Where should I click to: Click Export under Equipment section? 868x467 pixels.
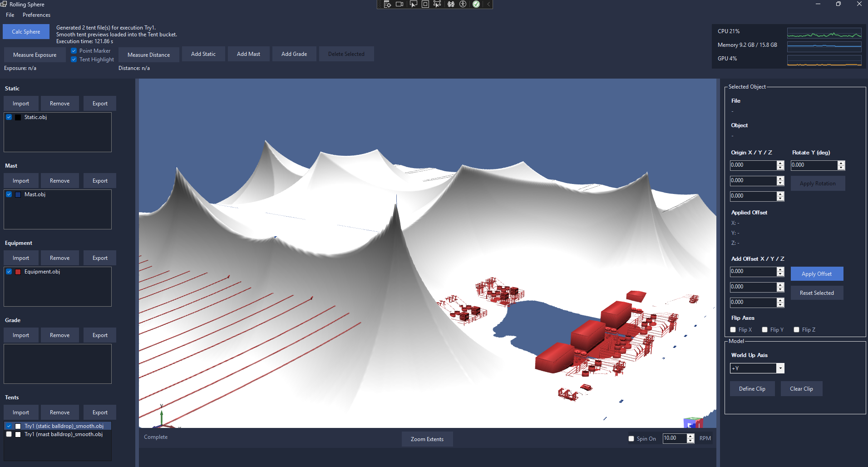[100, 258]
